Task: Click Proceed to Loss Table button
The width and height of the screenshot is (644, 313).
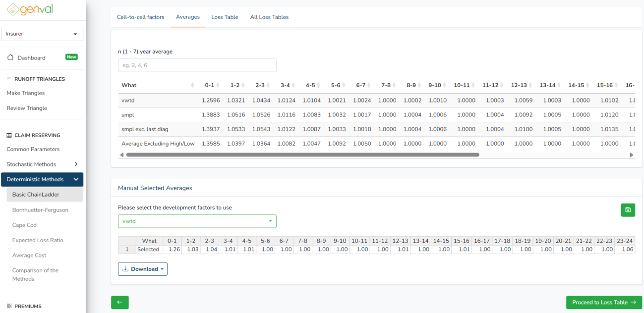Action: coord(603,303)
